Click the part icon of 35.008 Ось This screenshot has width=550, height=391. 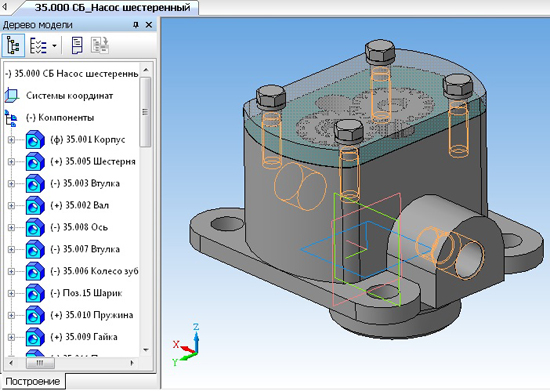(x=35, y=227)
